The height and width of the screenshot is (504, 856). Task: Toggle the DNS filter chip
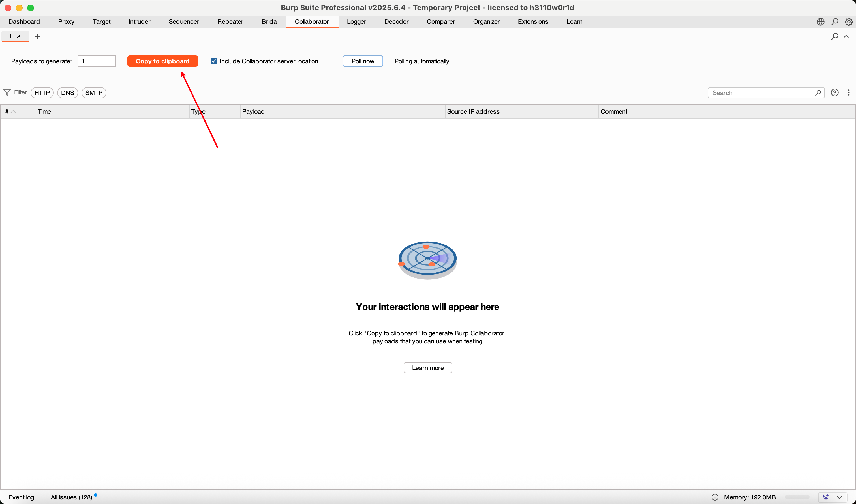68,93
